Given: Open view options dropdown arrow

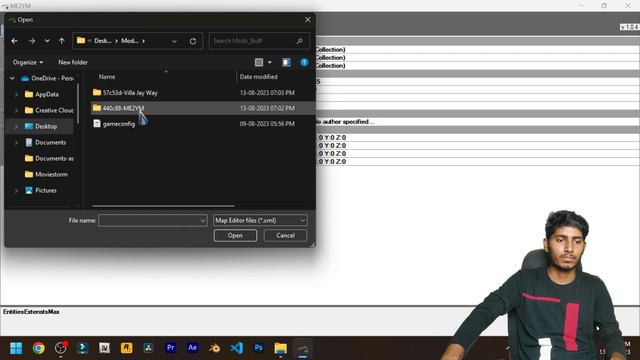Looking at the screenshot, I should (x=270, y=62).
